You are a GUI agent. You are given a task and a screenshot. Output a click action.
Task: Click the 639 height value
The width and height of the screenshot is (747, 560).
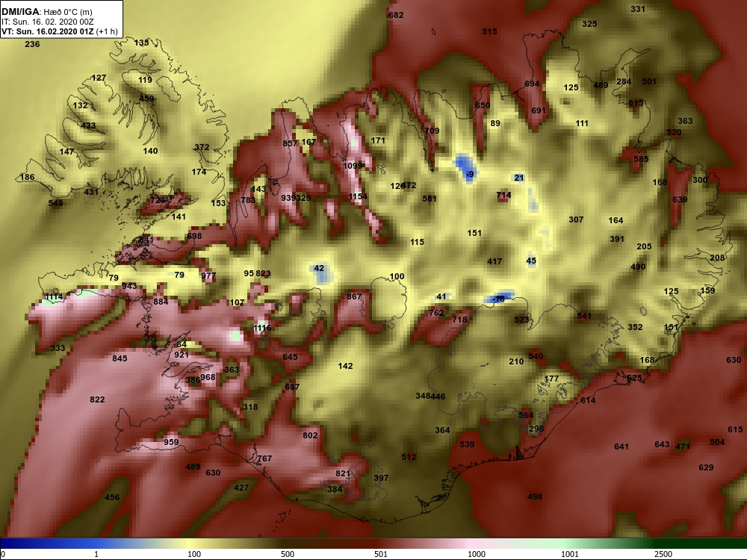(680, 199)
